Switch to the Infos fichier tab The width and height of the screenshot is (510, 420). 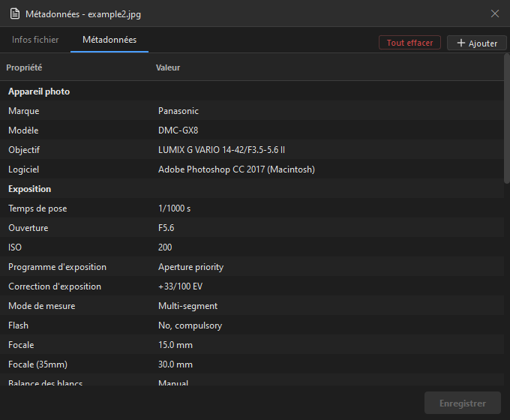[35, 40]
